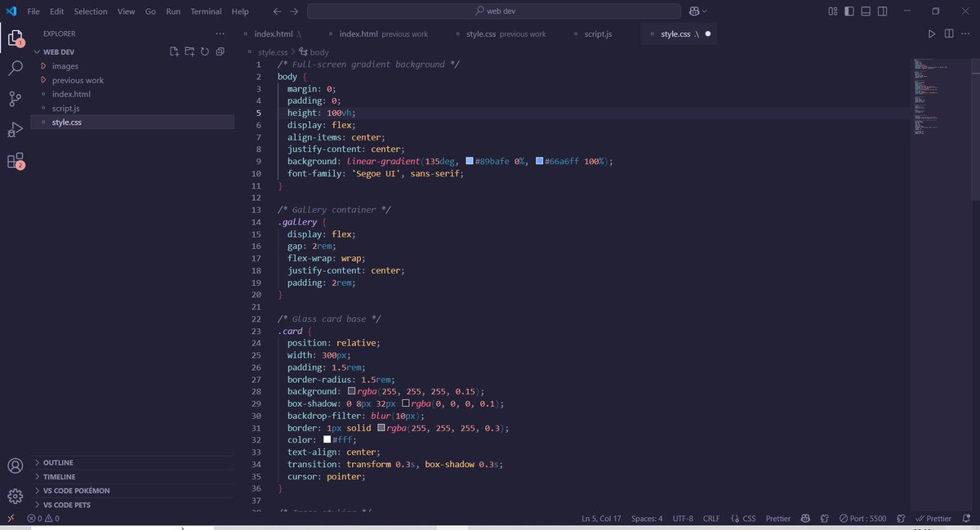This screenshot has width=980, height=530.
Task: Toggle the Panel layout control
Action: tap(864, 11)
